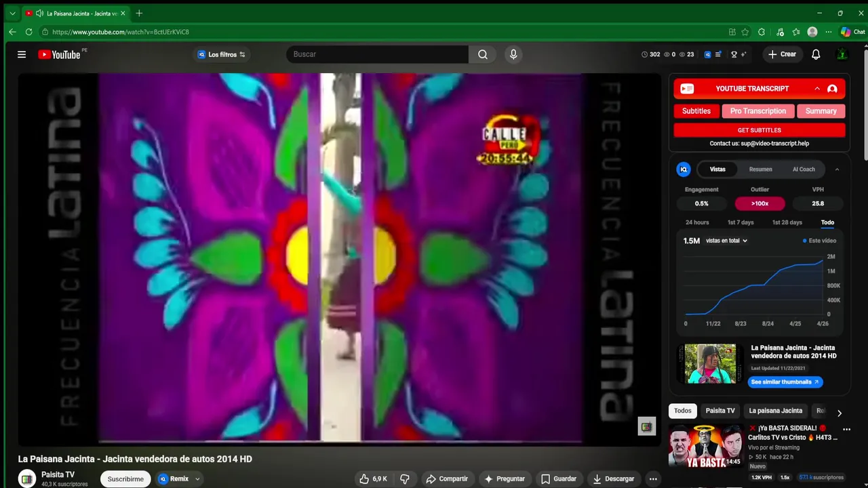Open the YouTube guide hamburger menu
Viewport: 868px width, 488px height.
(x=22, y=54)
